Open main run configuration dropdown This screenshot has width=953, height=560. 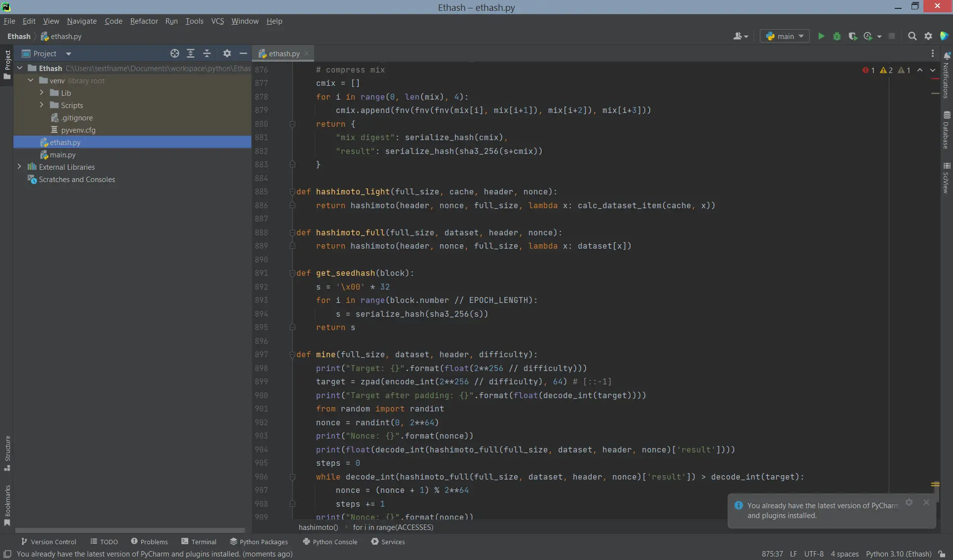point(785,36)
